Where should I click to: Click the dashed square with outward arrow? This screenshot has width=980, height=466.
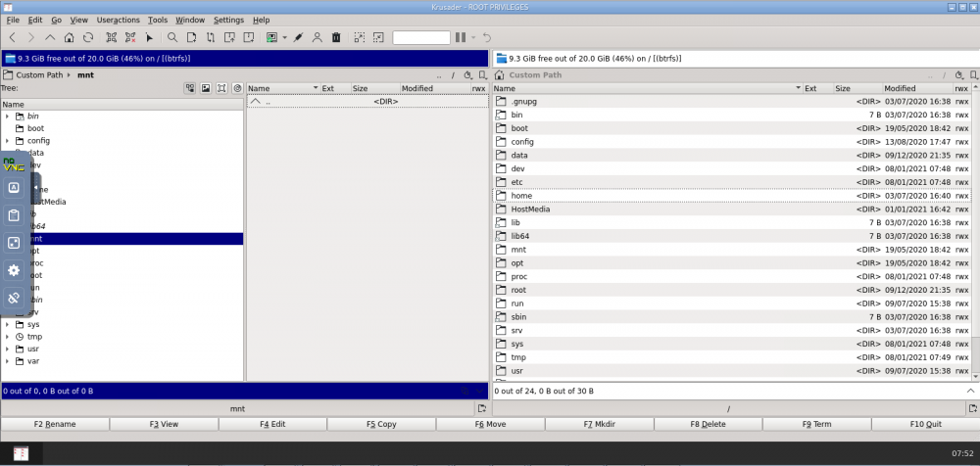pos(359,37)
